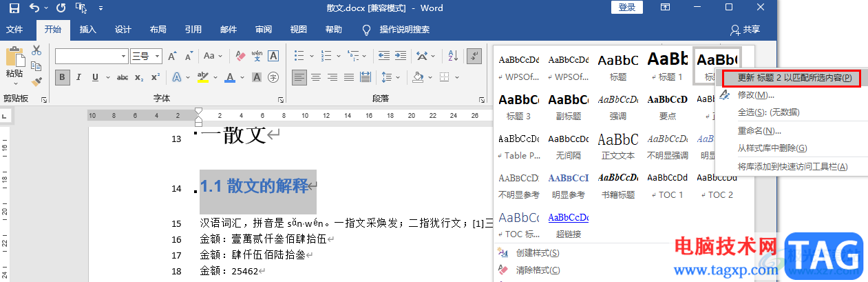This screenshot has width=868, height=282.
Task: Expand the bullet list dropdown
Action: [311, 56]
